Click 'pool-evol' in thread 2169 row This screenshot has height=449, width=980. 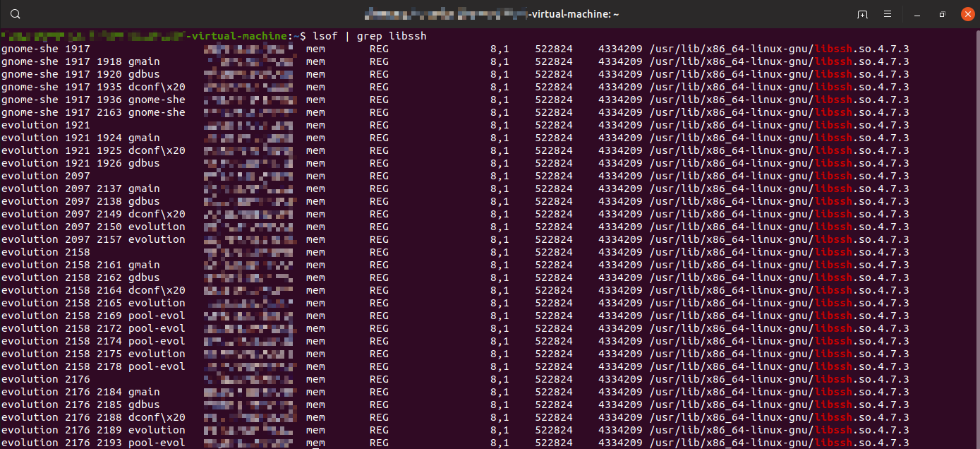coord(157,316)
